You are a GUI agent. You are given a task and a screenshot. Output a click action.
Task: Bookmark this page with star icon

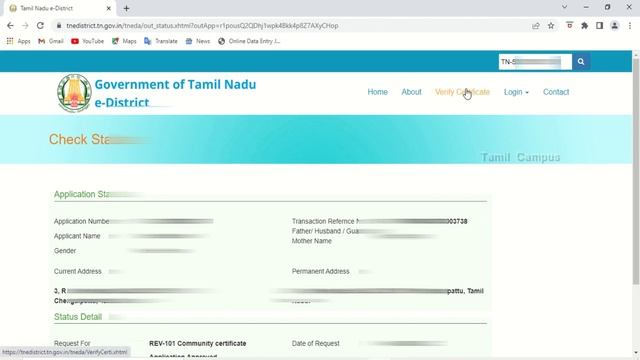[x=551, y=26]
